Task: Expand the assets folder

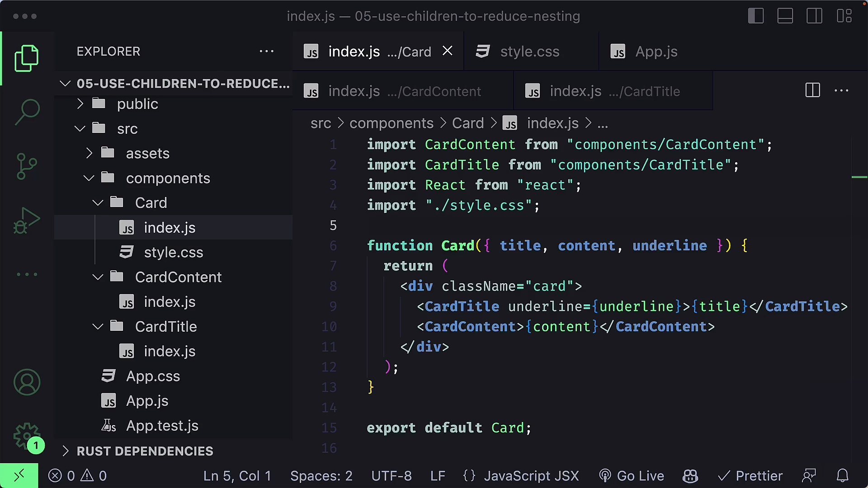Action: [x=174, y=154]
